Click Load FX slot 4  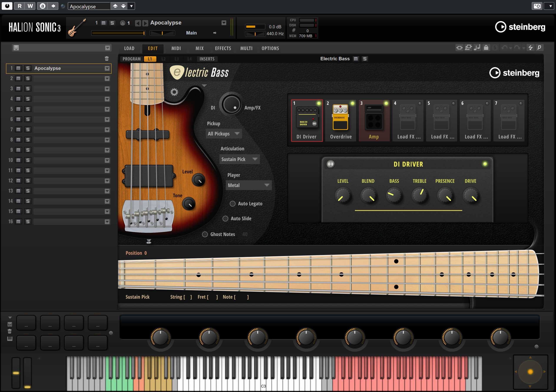(408, 120)
